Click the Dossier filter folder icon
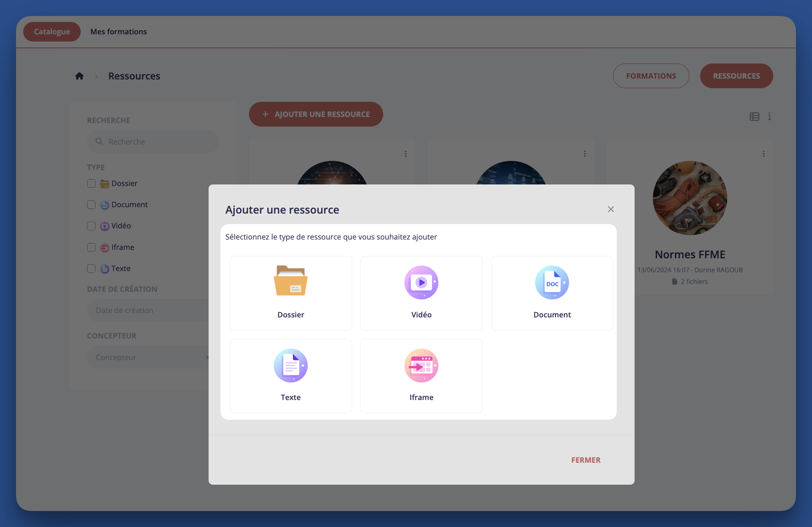This screenshot has height=527, width=812. tap(105, 184)
